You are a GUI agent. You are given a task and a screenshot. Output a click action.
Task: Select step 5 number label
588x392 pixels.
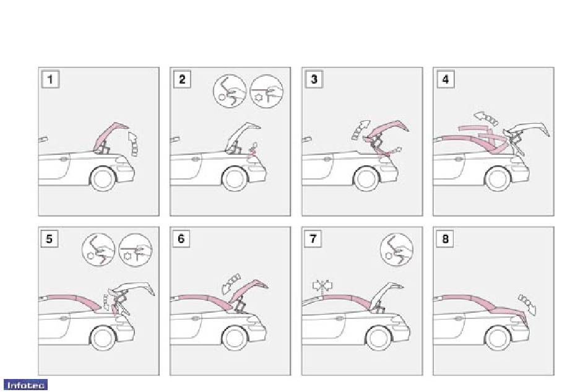point(49,238)
